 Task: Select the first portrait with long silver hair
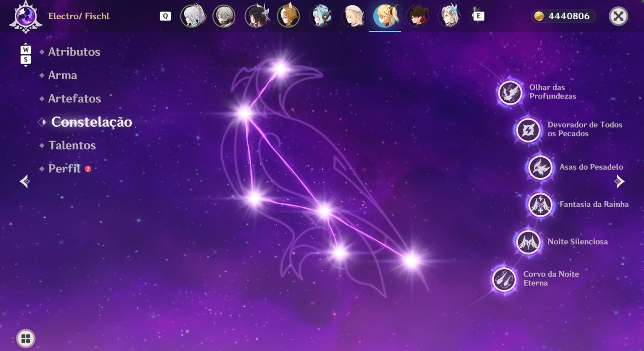tap(192, 17)
